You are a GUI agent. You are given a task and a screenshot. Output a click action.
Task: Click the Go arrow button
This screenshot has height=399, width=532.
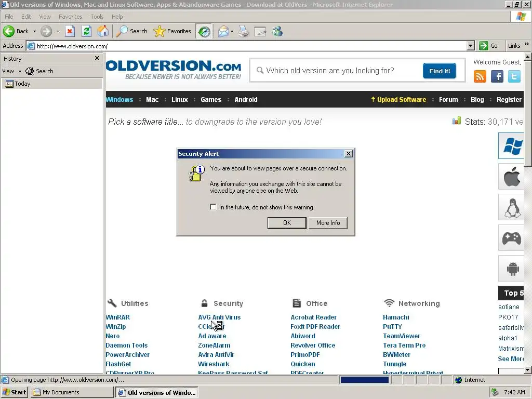pos(484,46)
